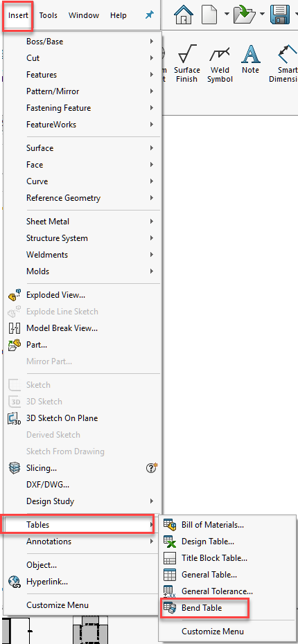Click the Save floppy disk icon
This screenshot has width=298, height=644.
[x=280, y=15]
